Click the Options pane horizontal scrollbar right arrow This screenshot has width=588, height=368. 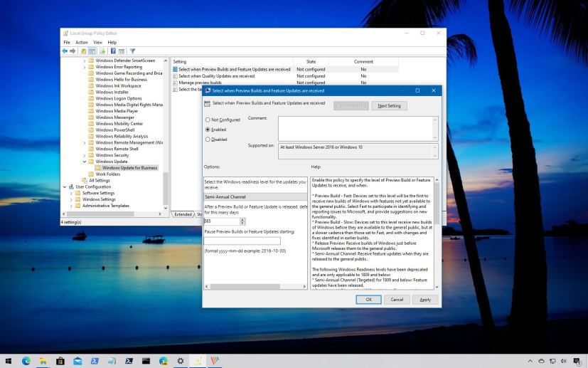304,287
